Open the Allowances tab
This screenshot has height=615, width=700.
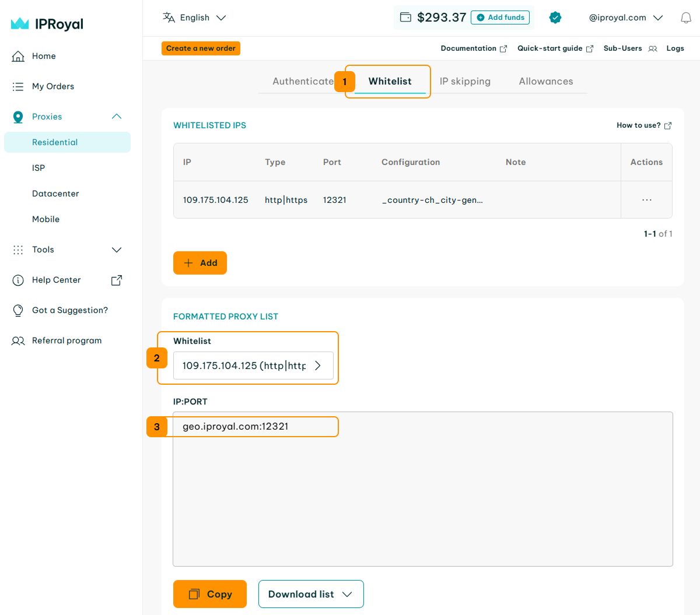coord(546,81)
